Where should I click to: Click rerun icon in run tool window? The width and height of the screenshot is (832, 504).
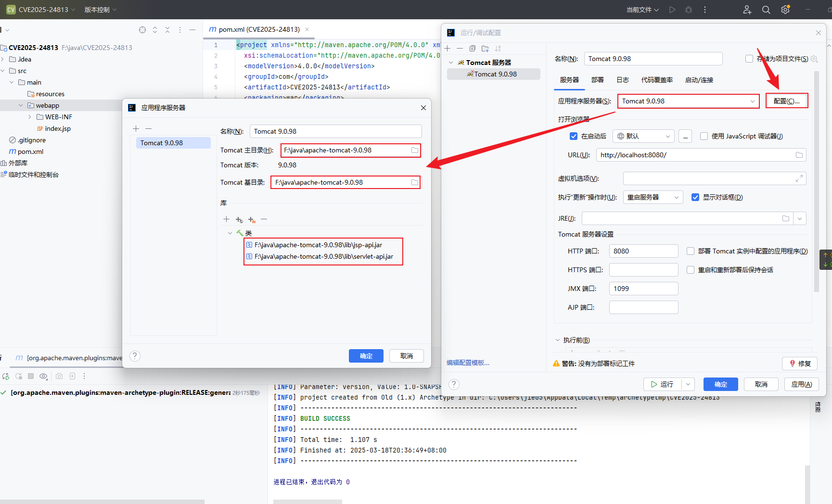click(x=6, y=376)
